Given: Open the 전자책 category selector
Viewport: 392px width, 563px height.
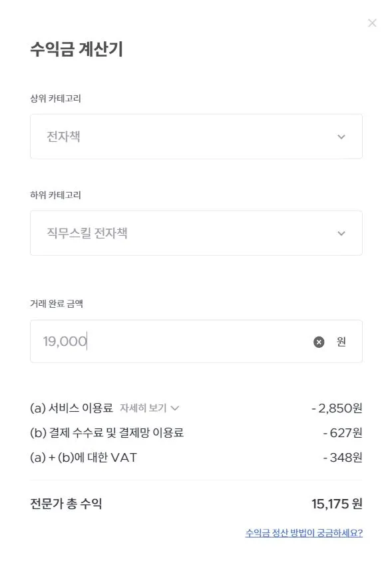Looking at the screenshot, I should pos(195,137).
